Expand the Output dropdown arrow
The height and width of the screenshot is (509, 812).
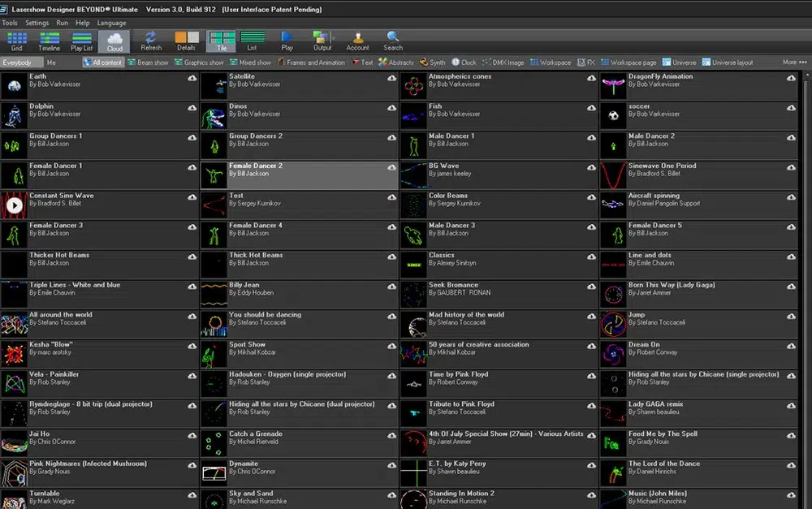[333, 37]
